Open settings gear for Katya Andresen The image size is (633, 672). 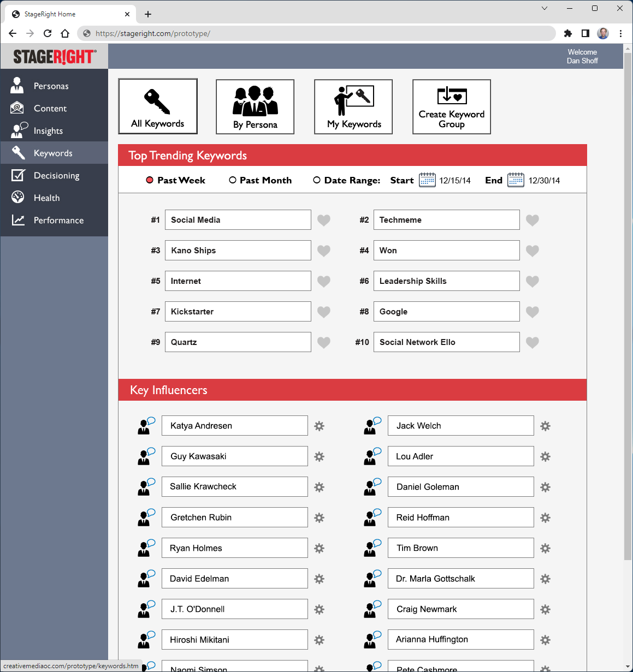[320, 426]
